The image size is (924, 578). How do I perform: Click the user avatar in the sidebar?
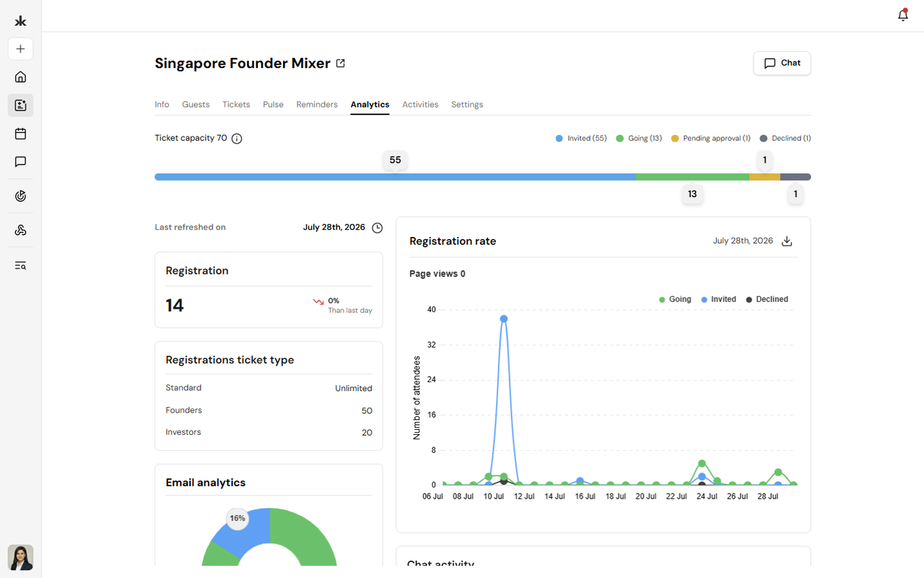tap(20, 558)
